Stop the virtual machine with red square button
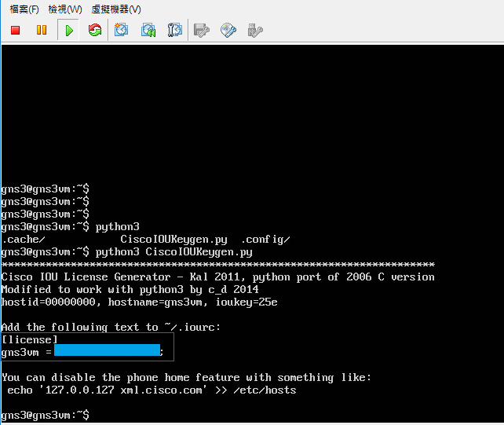504x425 pixels. tap(16, 30)
